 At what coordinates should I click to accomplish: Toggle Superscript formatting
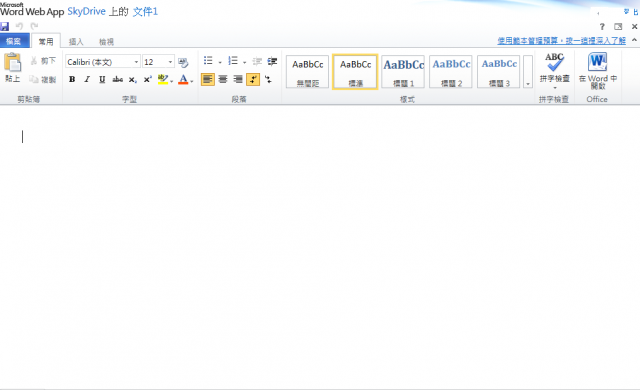(x=148, y=79)
